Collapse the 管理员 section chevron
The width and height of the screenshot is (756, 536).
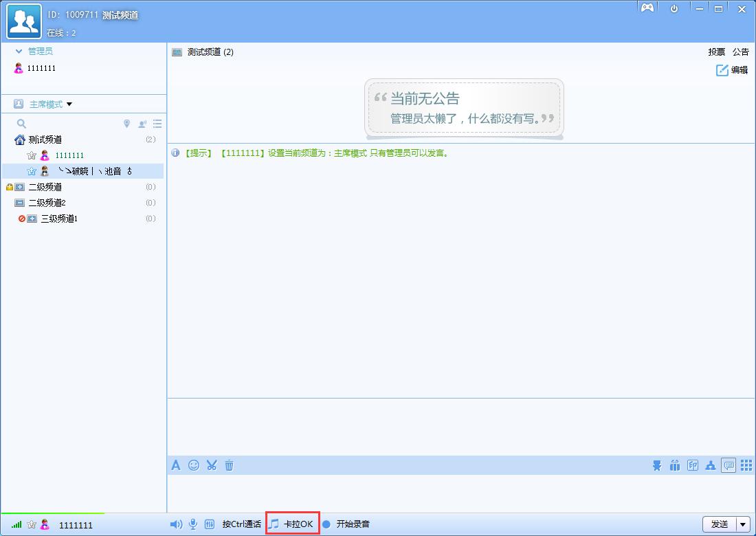click(19, 51)
